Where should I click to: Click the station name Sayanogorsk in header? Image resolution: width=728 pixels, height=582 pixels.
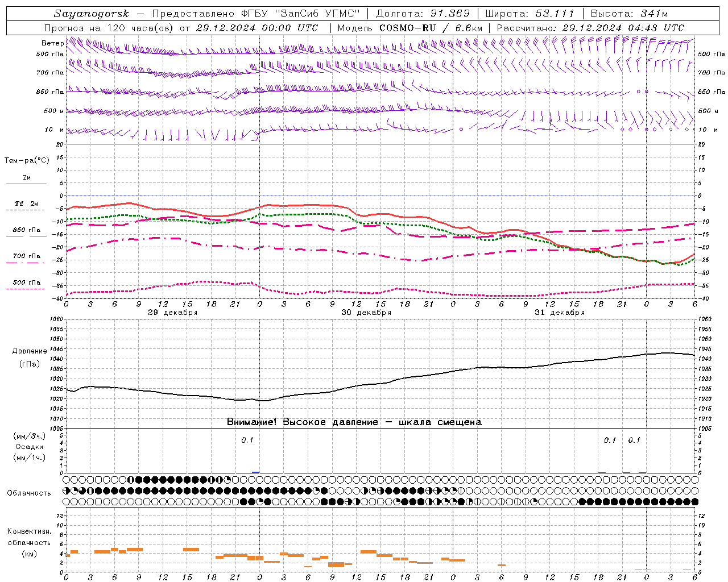coord(92,14)
